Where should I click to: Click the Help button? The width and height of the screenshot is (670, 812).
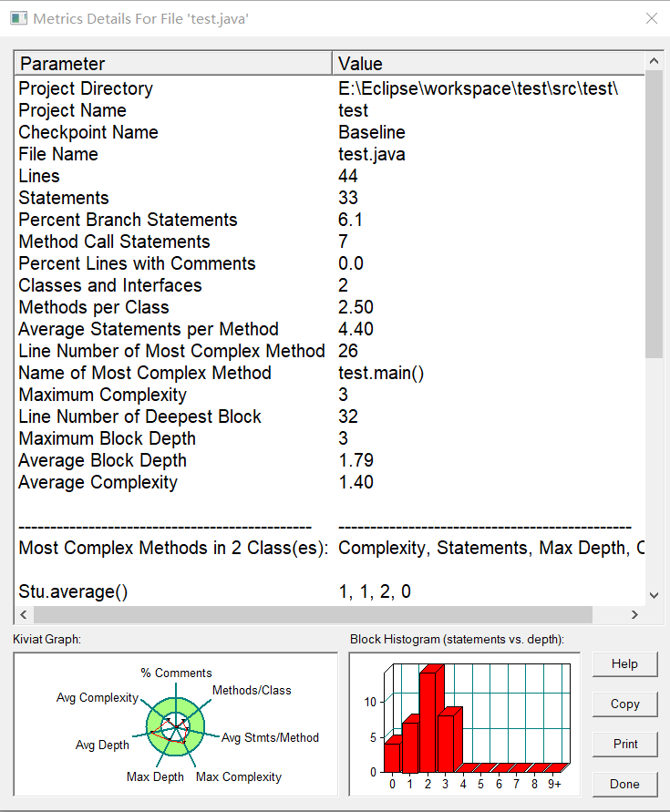[625, 663]
